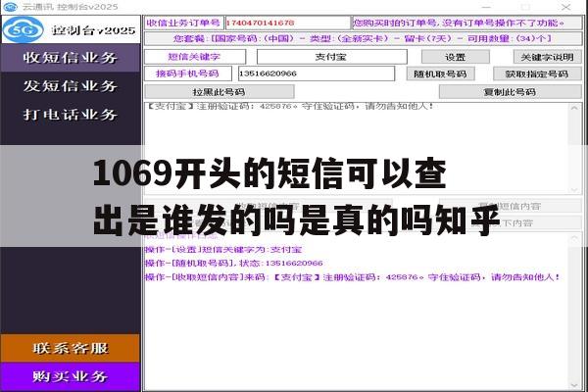Click the 收信业务订单号 label
The width and height of the screenshot is (588, 392).
click(183, 23)
